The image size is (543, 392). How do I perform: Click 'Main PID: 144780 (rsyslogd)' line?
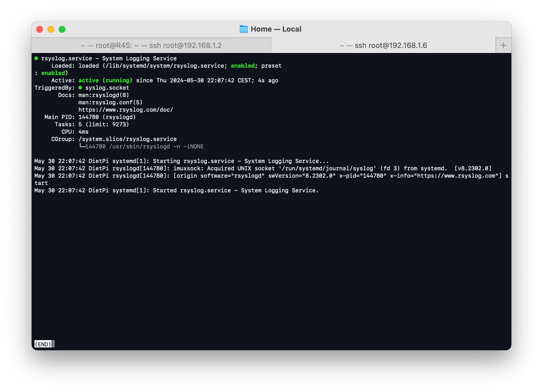click(90, 117)
